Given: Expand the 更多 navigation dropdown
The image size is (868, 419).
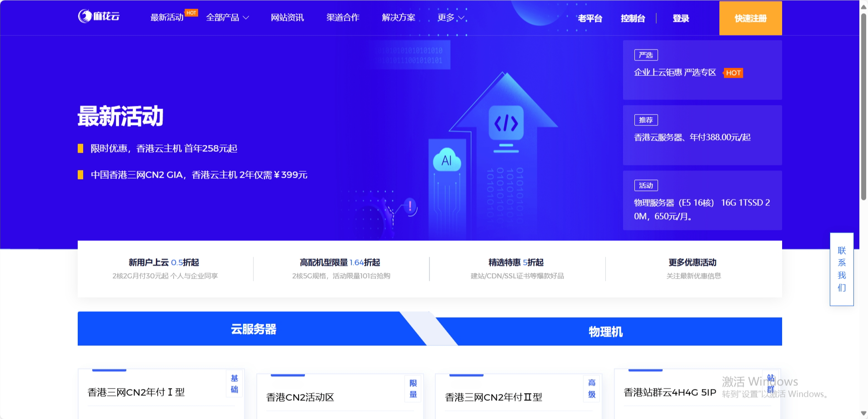Looking at the screenshot, I should click(x=450, y=18).
